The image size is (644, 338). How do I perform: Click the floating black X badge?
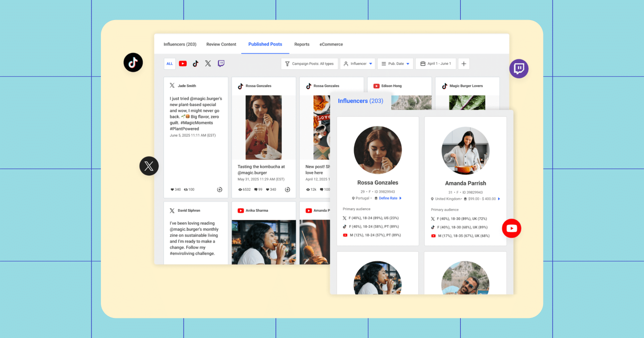tap(149, 166)
